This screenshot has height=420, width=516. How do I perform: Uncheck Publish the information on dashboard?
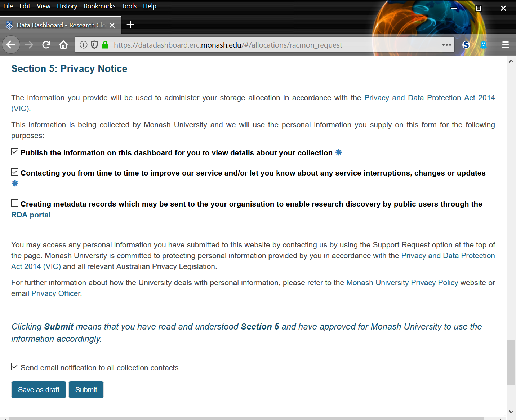pos(15,152)
